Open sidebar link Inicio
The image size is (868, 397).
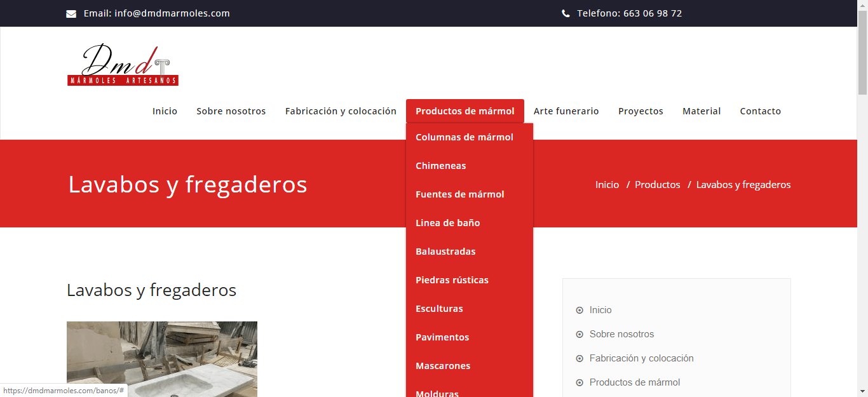600,310
